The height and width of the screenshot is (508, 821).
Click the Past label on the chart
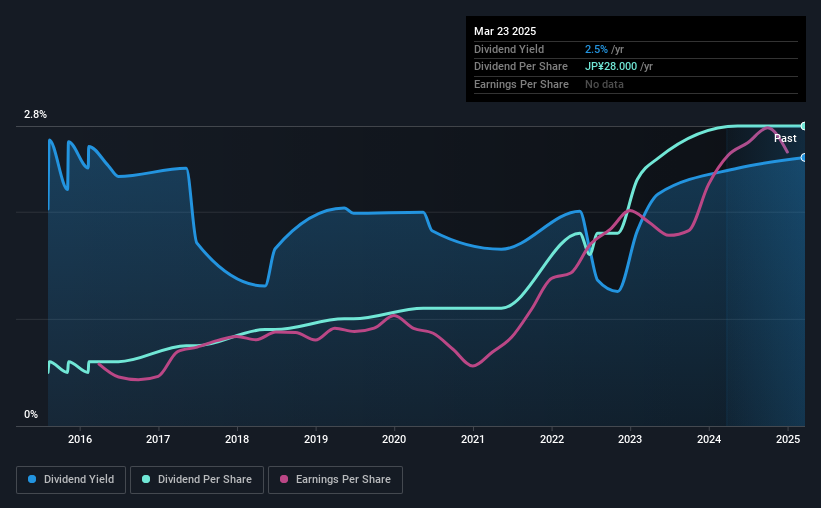[x=785, y=138]
